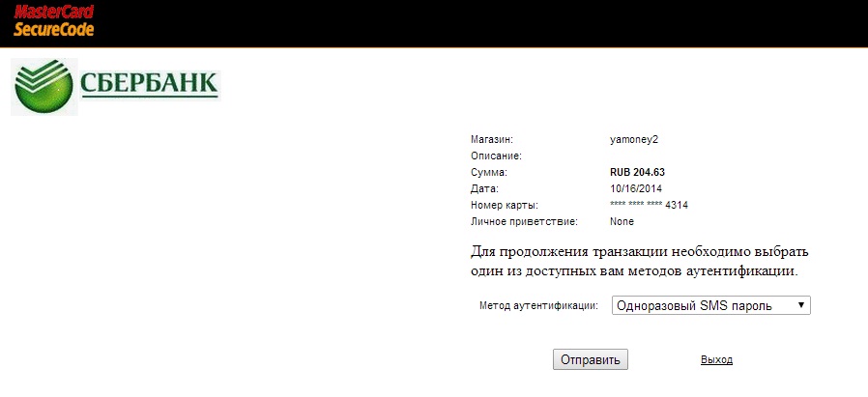
Task: Click the Номер карты label
Action: coord(505,206)
